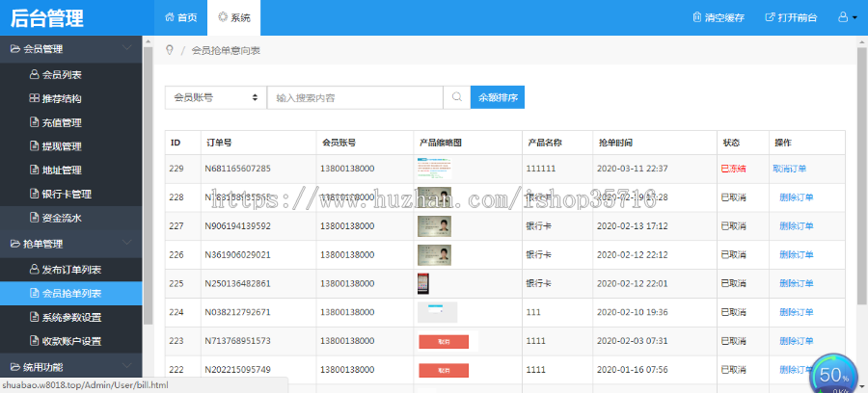The width and height of the screenshot is (868, 393).
Task: Open 会员列表 in the sidebar
Action: [x=70, y=74]
